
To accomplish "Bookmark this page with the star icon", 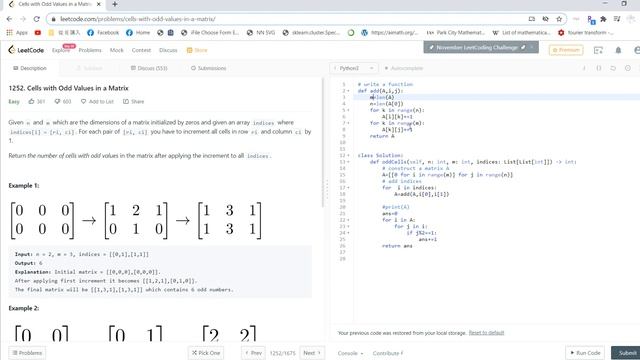I will 559,19.
